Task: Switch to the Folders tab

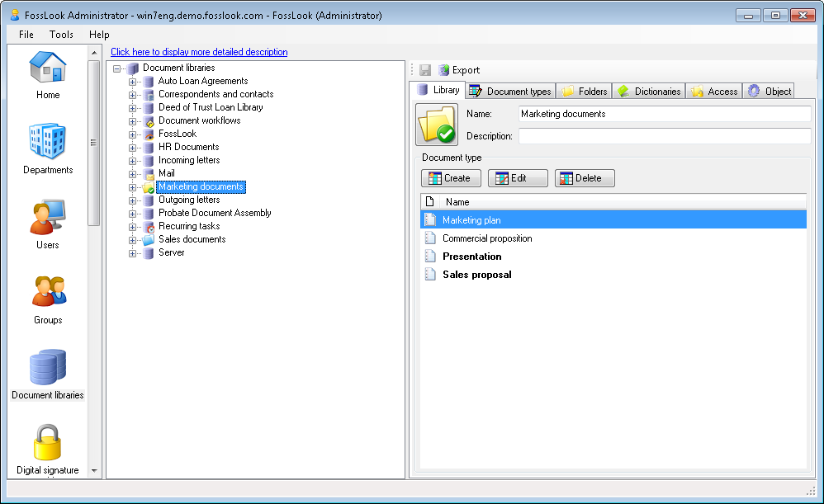Action: point(585,92)
